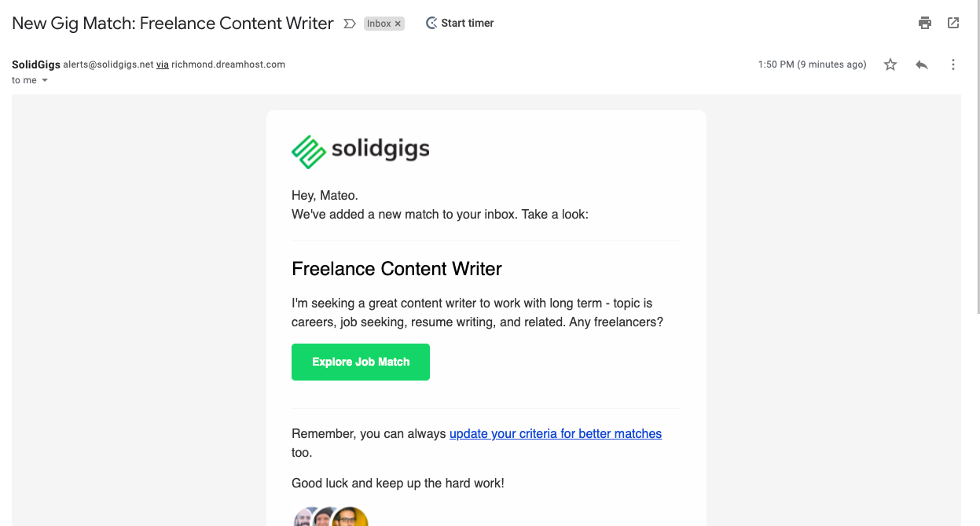The width and height of the screenshot is (980, 526).
Task: Click the SolidGigs sender name
Action: 36,64
